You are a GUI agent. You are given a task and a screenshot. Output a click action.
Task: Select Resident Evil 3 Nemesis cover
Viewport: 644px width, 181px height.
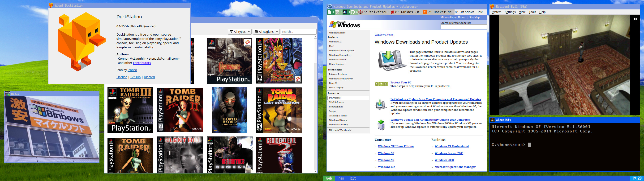[x=229, y=155]
